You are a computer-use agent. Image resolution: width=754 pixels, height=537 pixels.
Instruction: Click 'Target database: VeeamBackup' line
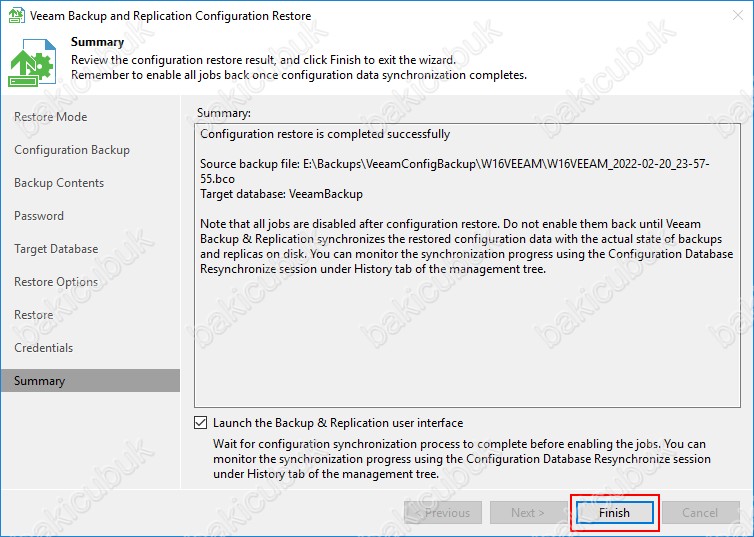click(281, 194)
